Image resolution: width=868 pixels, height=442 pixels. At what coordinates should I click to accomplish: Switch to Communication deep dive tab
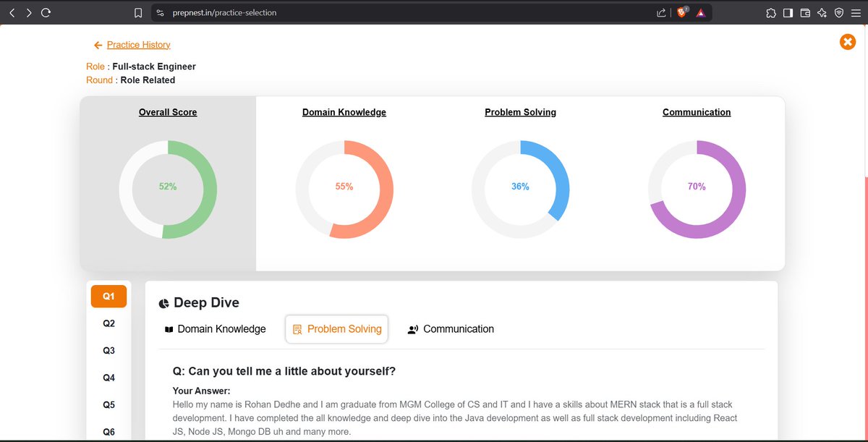451,329
